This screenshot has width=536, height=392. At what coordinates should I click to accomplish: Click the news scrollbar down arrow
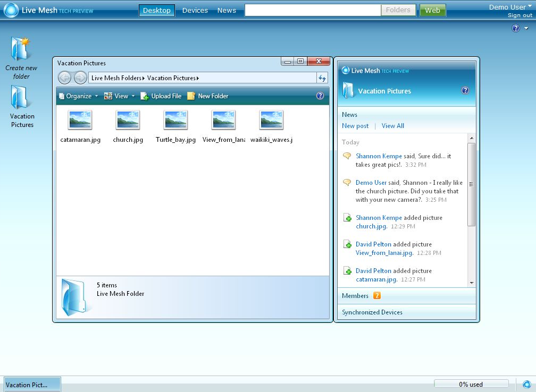point(472,283)
